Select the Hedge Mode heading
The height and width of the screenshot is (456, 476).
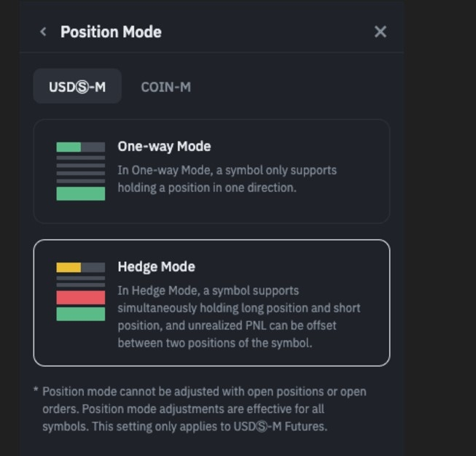coord(156,266)
